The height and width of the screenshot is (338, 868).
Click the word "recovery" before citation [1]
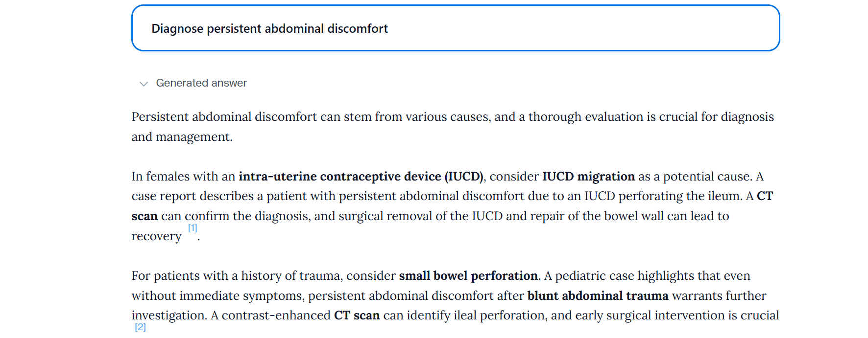coord(156,236)
